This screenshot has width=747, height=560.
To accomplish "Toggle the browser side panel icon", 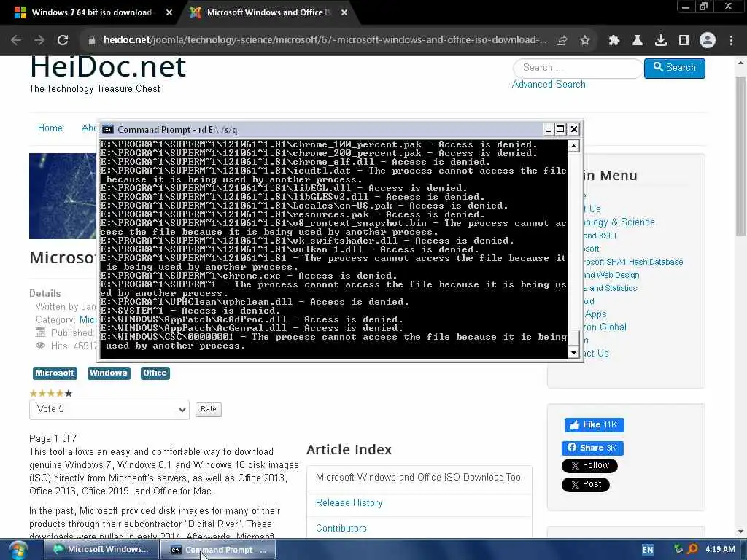I will point(684,41).
